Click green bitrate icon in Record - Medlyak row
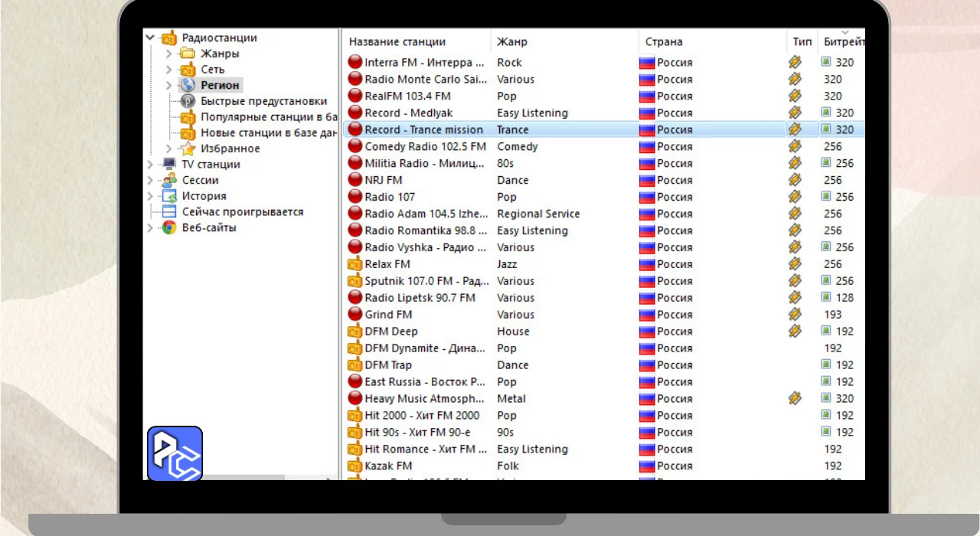Viewport: 980px width, 536px height. 826,113
